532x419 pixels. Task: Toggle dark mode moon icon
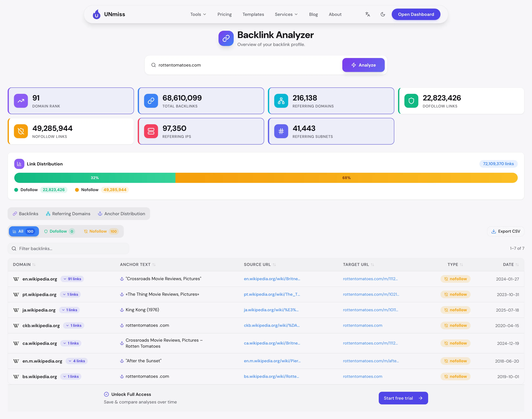[x=383, y=14]
